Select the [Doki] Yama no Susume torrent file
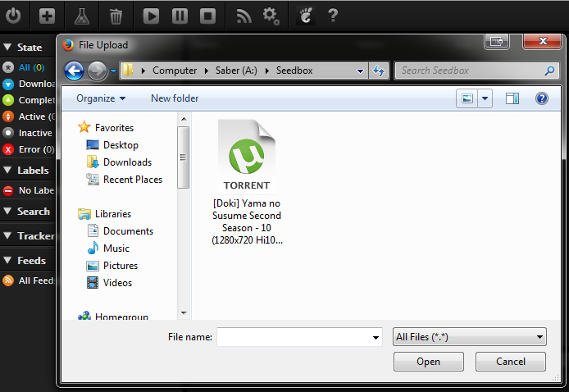 (x=247, y=183)
